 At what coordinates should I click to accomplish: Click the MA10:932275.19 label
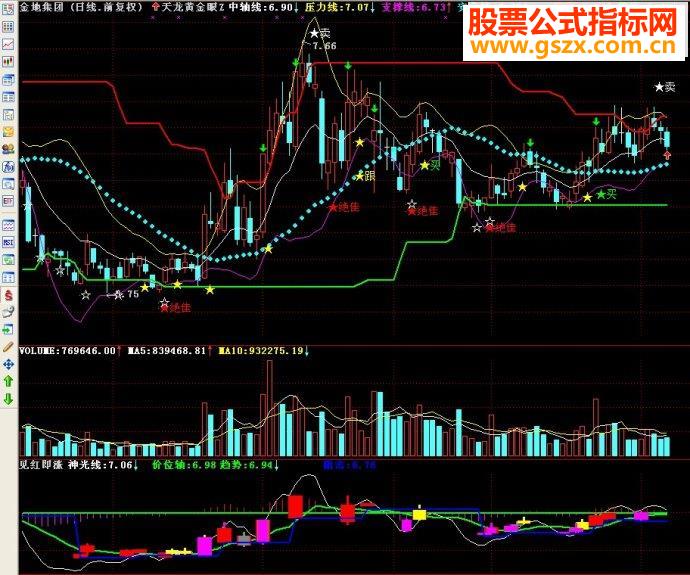[261, 351]
